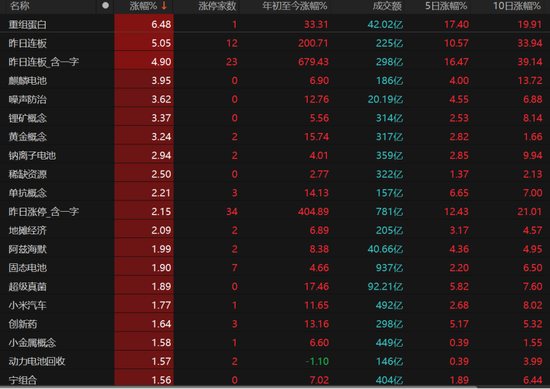Click year-to-date value 33.31
This screenshot has height=389, width=550.
[316, 24]
